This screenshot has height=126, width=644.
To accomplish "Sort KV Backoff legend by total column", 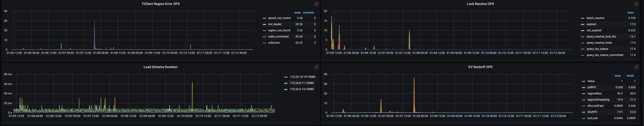I will click(630, 76).
